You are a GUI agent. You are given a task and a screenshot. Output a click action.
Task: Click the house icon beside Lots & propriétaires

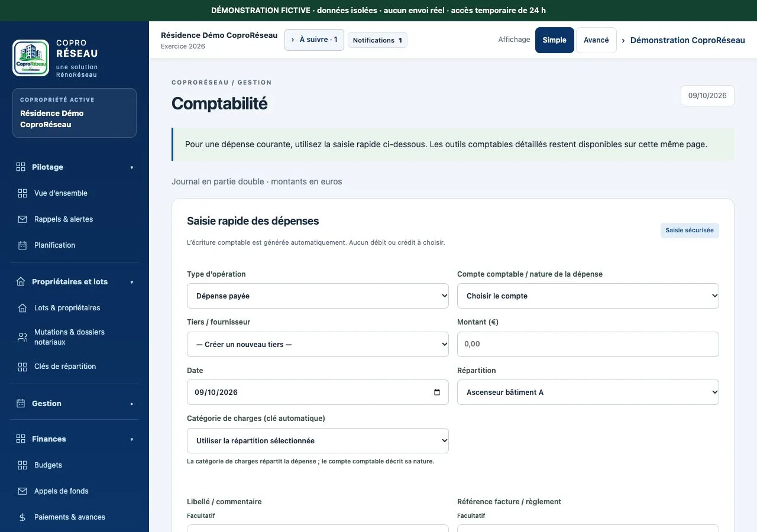22,308
